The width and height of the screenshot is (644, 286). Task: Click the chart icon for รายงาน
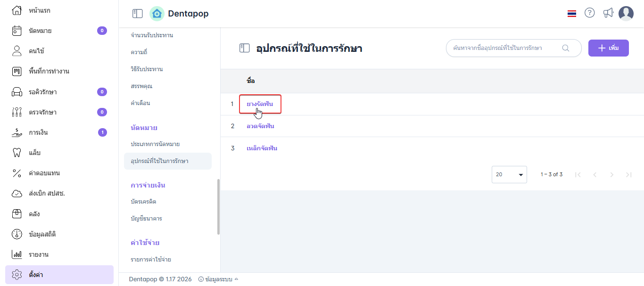pyautogui.click(x=17, y=254)
